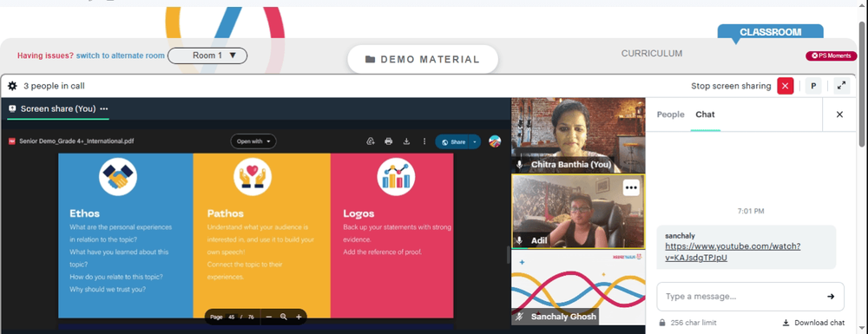868x334 pixels.
Task: Open Screen share options three dots
Action: pos(104,109)
